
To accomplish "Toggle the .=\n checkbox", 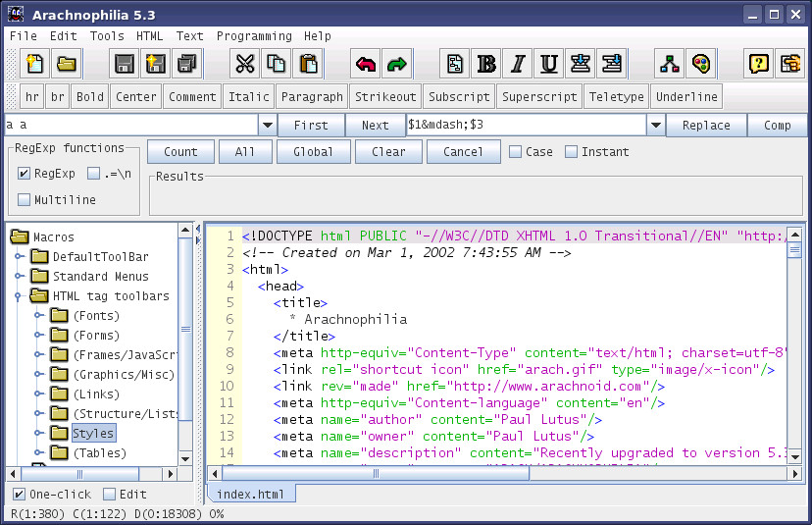I will 94,173.
